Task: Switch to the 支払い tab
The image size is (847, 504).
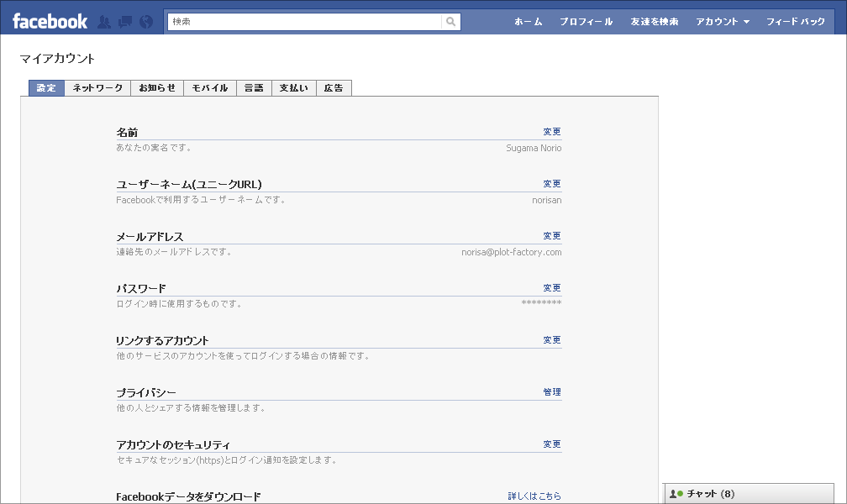Action: point(294,88)
